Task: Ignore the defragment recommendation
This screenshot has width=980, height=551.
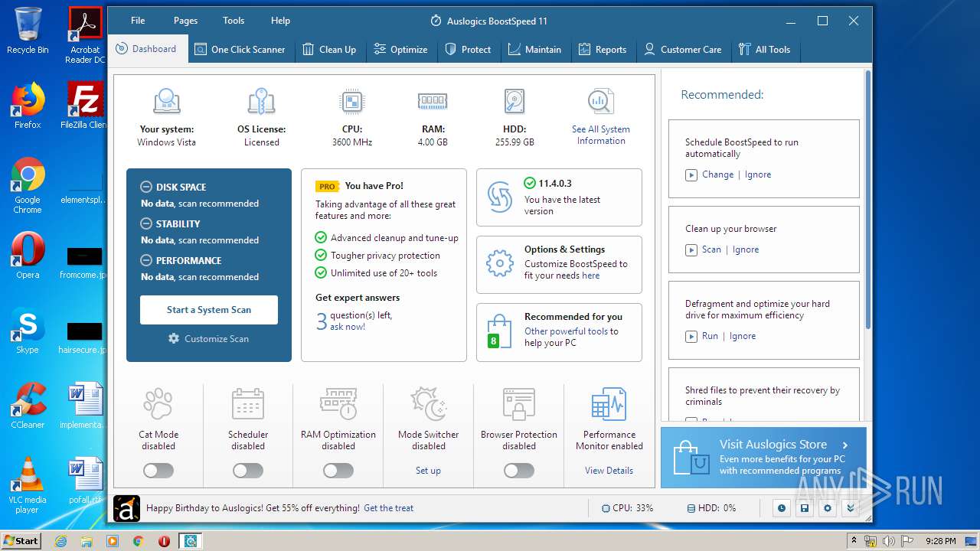Action: pyautogui.click(x=743, y=336)
